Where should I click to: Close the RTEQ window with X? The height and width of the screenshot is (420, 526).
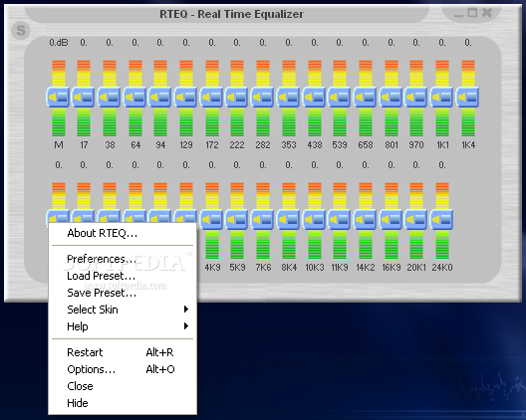click(487, 13)
